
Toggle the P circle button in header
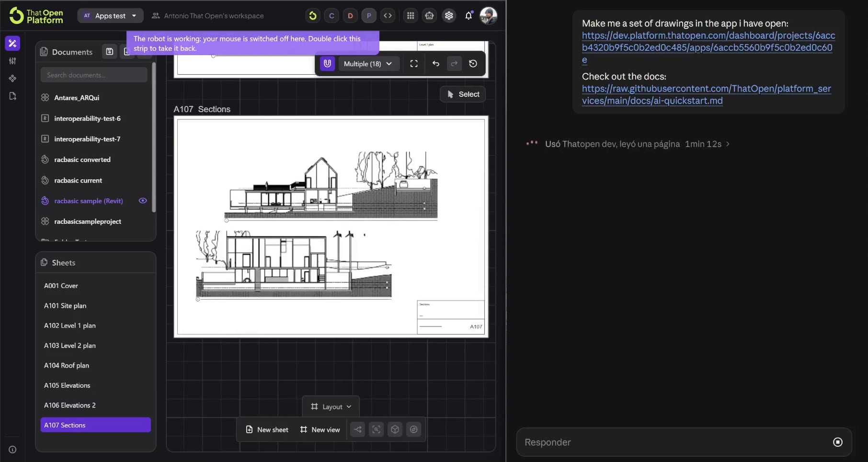coord(369,16)
